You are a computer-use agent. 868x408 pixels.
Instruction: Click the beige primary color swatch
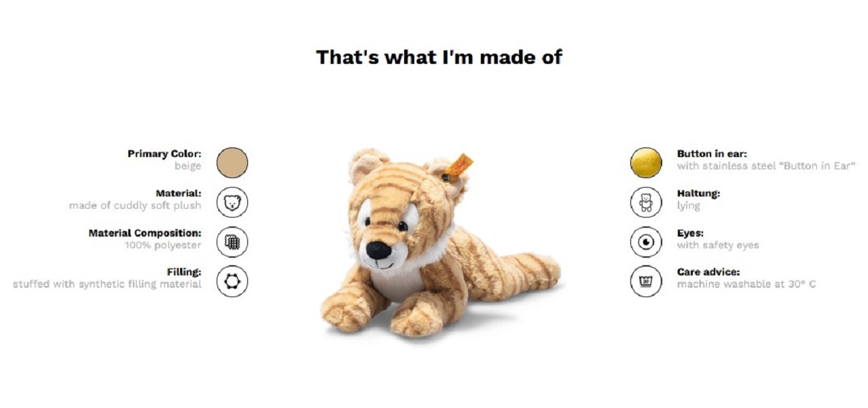(x=232, y=163)
